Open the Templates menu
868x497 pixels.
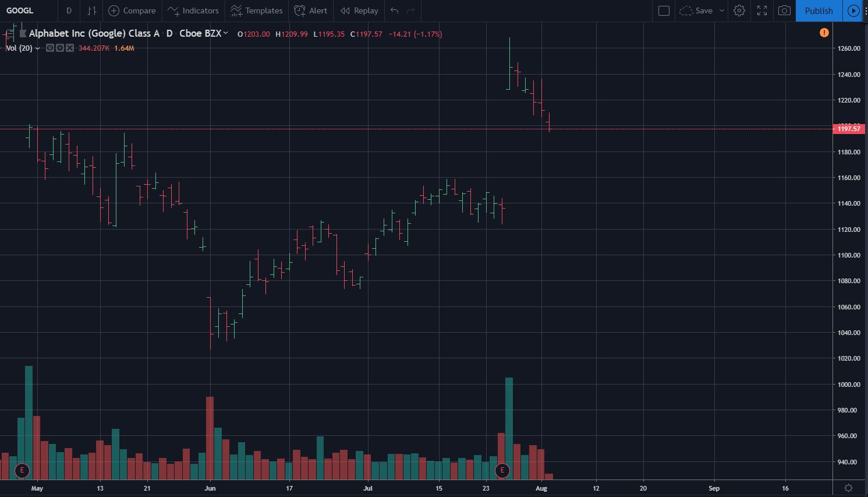click(257, 10)
